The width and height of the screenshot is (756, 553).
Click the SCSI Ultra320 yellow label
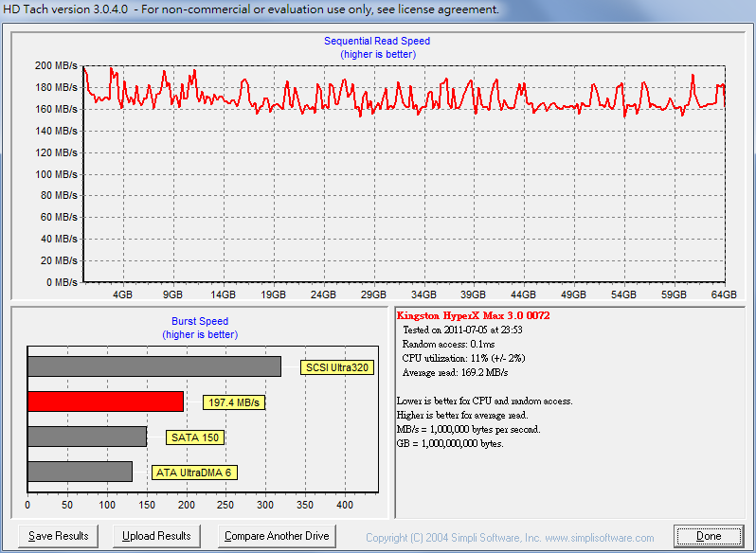point(337,367)
